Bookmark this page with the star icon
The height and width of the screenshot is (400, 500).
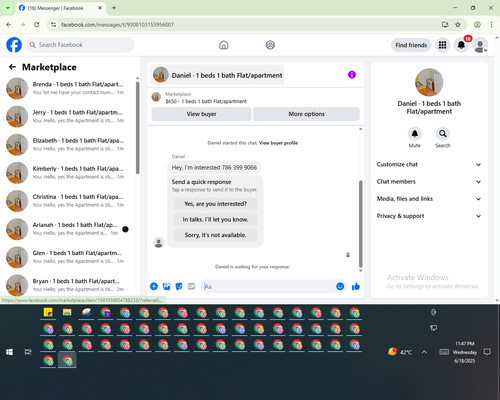click(458, 25)
